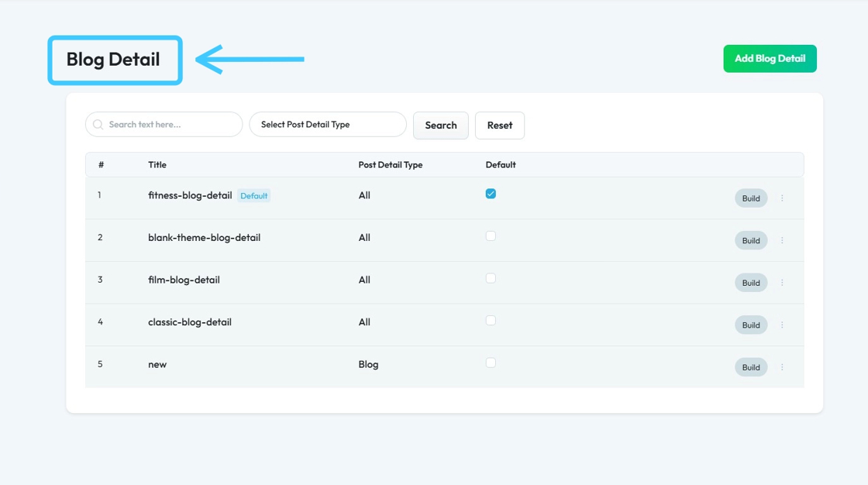
Task: Click the magnifier icon in search field
Action: pos(98,125)
